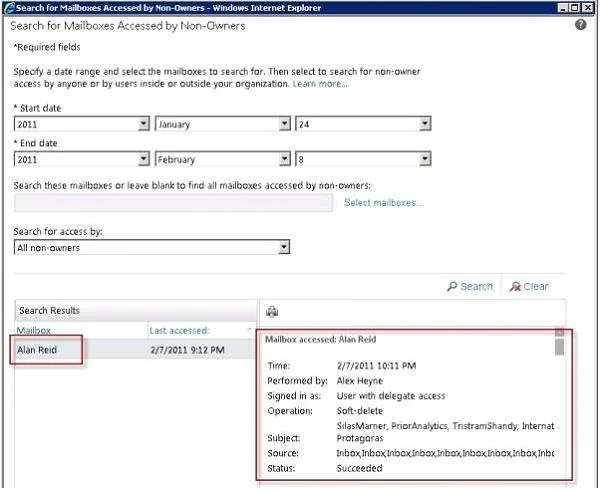600x490 pixels.
Task: Click the Search magnifier button
Action: pyautogui.click(x=470, y=287)
